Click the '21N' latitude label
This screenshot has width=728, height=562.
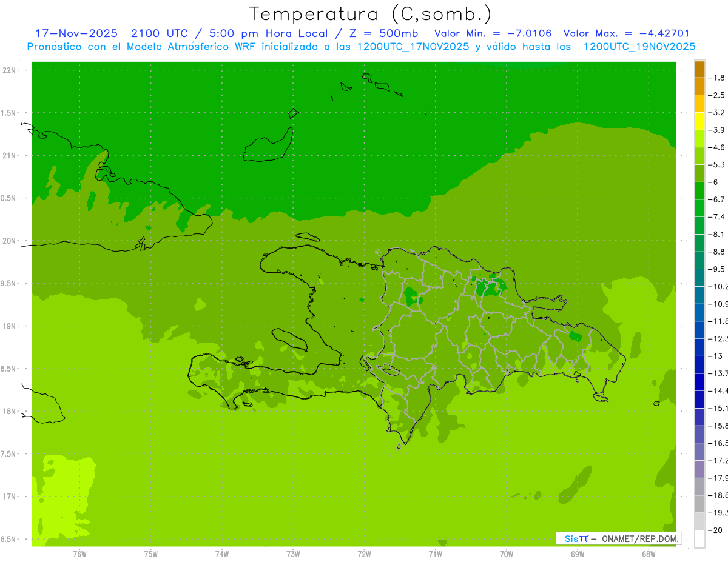pos(10,156)
